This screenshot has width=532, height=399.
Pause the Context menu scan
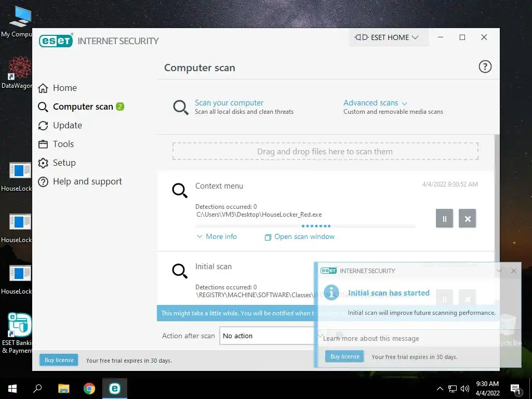(444, 219)
